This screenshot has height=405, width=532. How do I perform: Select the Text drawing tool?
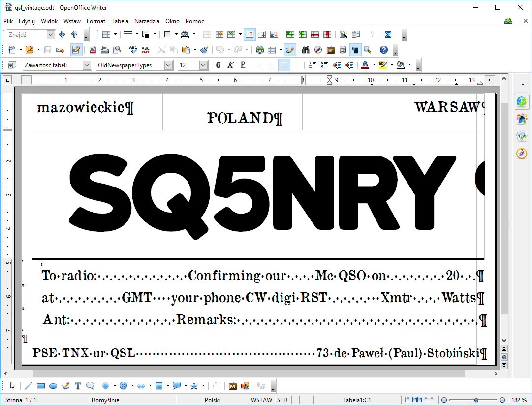(x=78, y=386)
